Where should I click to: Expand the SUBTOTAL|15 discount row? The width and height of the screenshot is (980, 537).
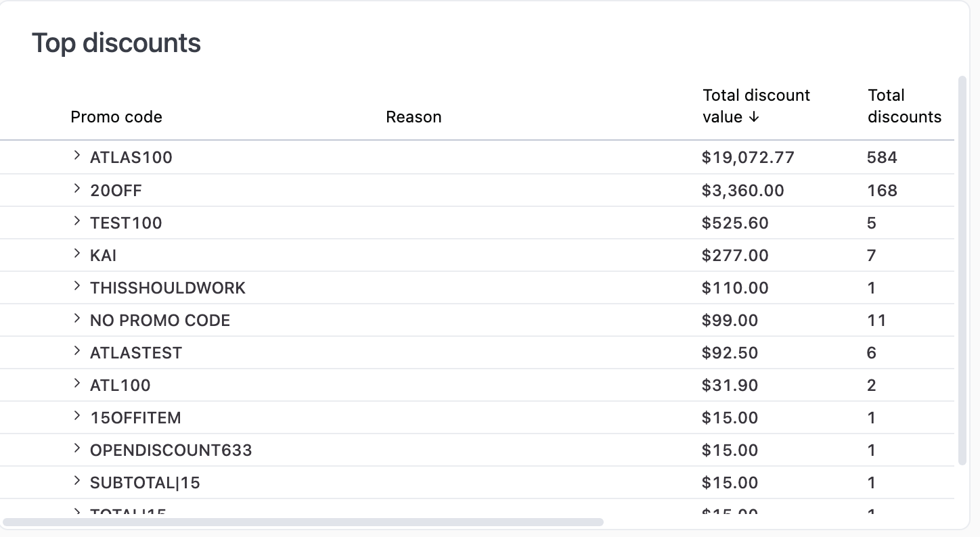76,482
